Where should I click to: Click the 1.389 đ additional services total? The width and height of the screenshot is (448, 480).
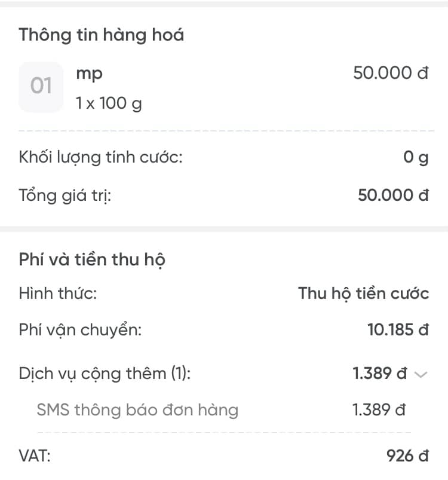click(380, 374)
